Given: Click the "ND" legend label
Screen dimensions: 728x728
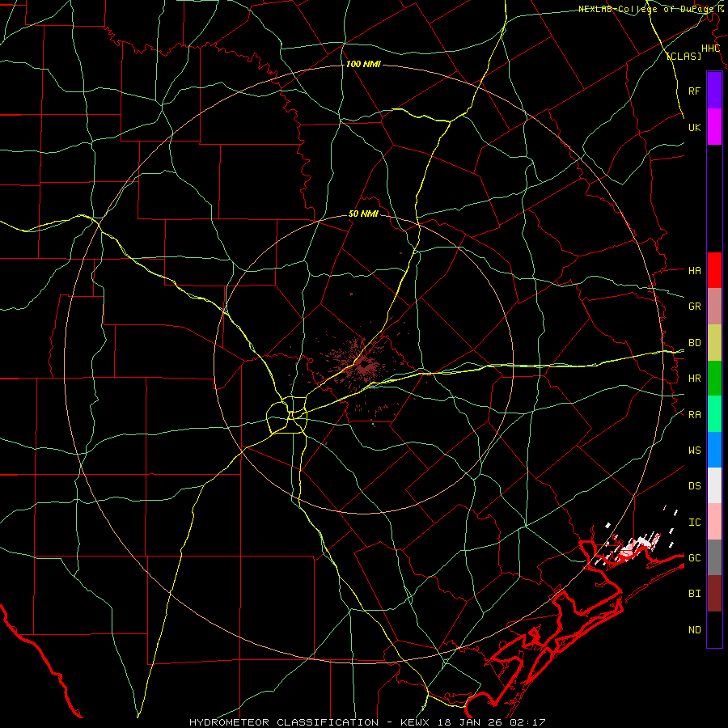Looking at the screenshot, I should coord(694,630).
